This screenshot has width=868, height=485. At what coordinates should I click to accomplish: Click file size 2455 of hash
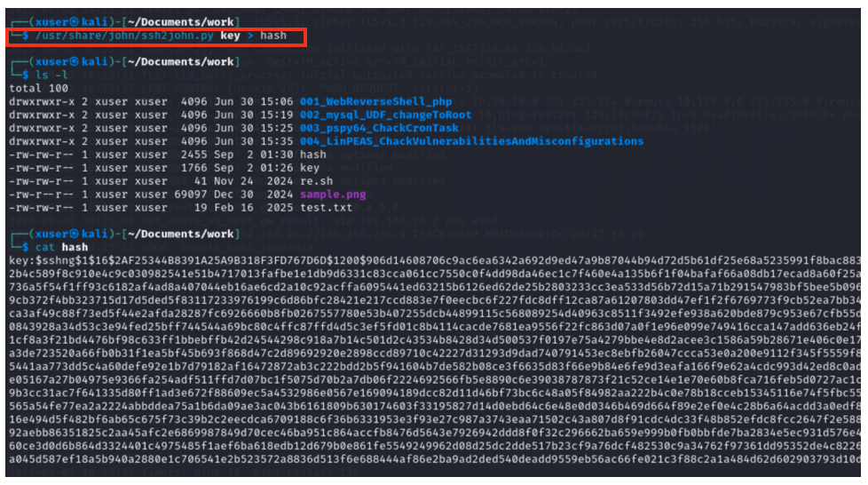click(x=193, y=155)
